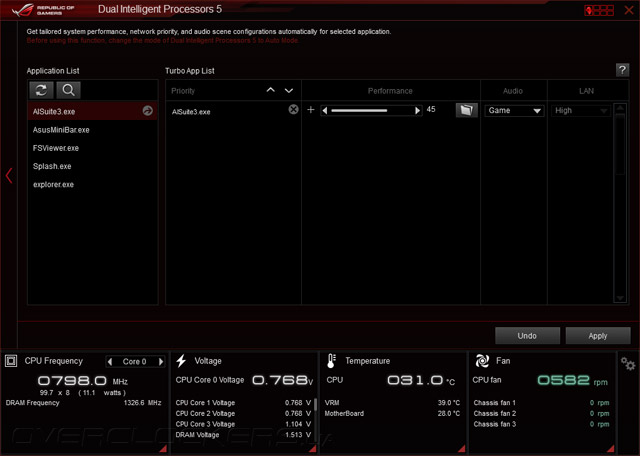This screenshot has width=640, height=456.
Task: Click the Chassis fan 2 row
Action: point(541,413)
